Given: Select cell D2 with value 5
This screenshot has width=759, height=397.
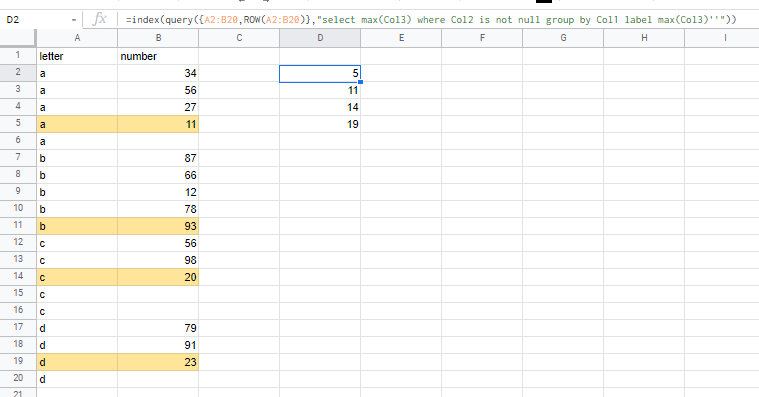Looking at the screenshot, I should click(x=320, y=74).
